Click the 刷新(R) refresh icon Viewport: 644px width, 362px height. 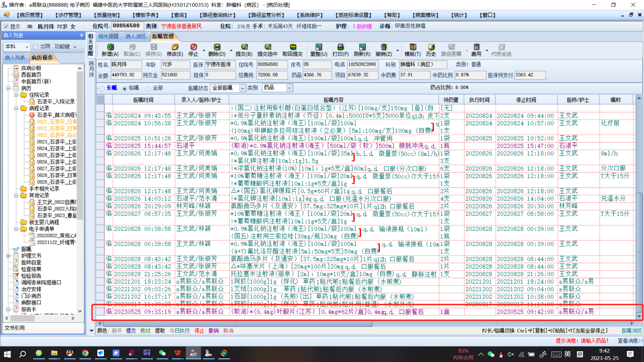[x=362, y=47]
